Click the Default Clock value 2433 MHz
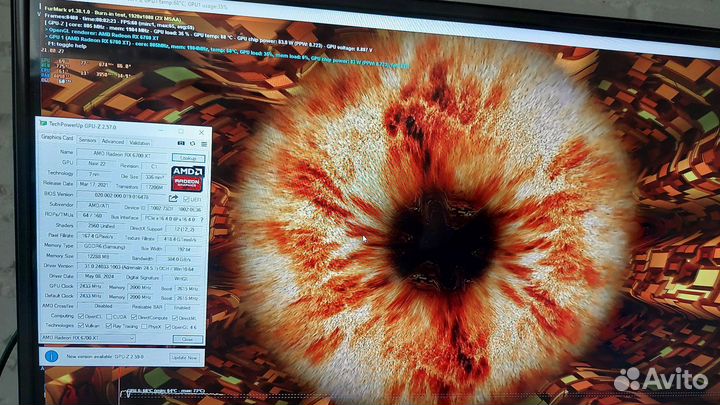The width and height of the screenshot is (720, 405). [x=91, y=296]
